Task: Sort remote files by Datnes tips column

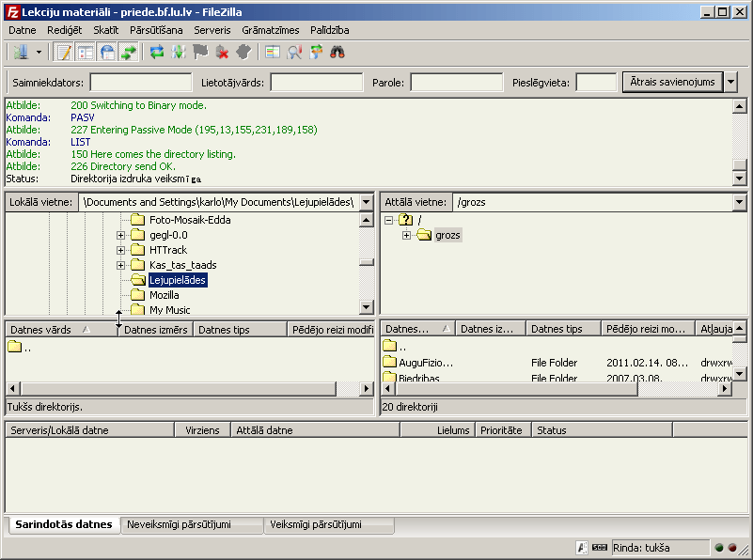Action: pos(564,329)
